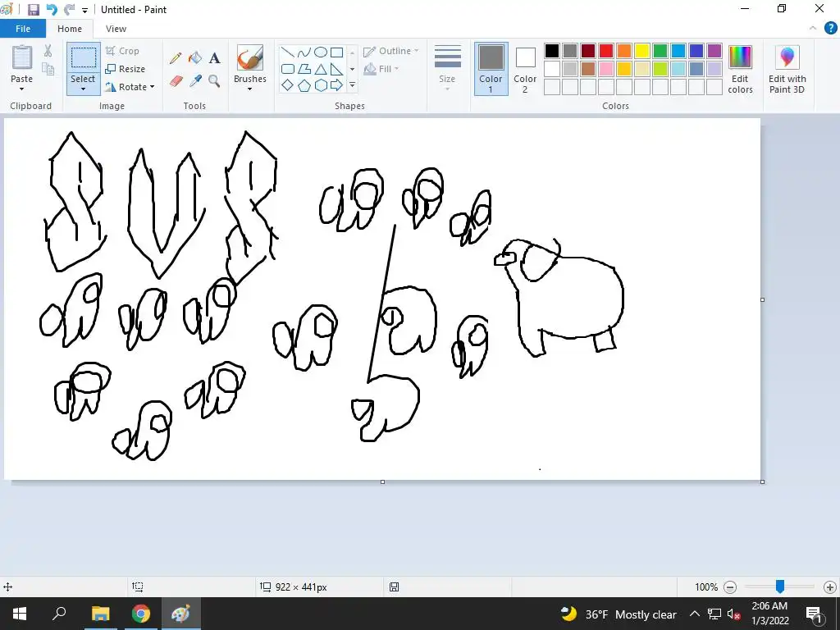Image resolution: width=840 pixels, height=630 pixels.
Task: Open Windows Start menu
Action: (20, 614)
